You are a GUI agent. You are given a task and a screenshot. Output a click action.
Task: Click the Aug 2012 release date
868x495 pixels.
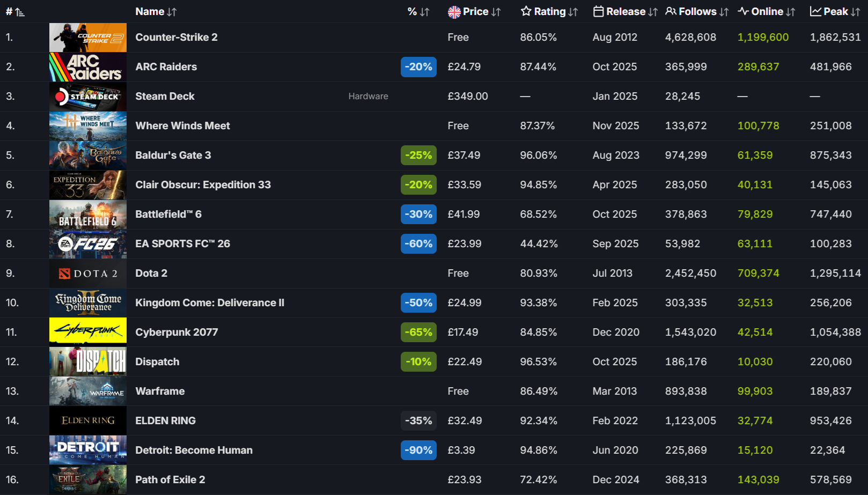tap(615, 37)
